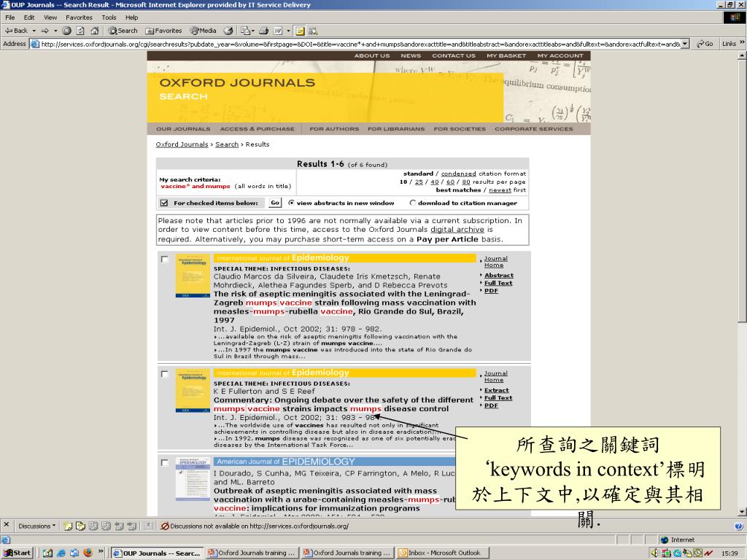The image size is (747, 560).
Task: Open the Help menu
Action: click(131, 17)
